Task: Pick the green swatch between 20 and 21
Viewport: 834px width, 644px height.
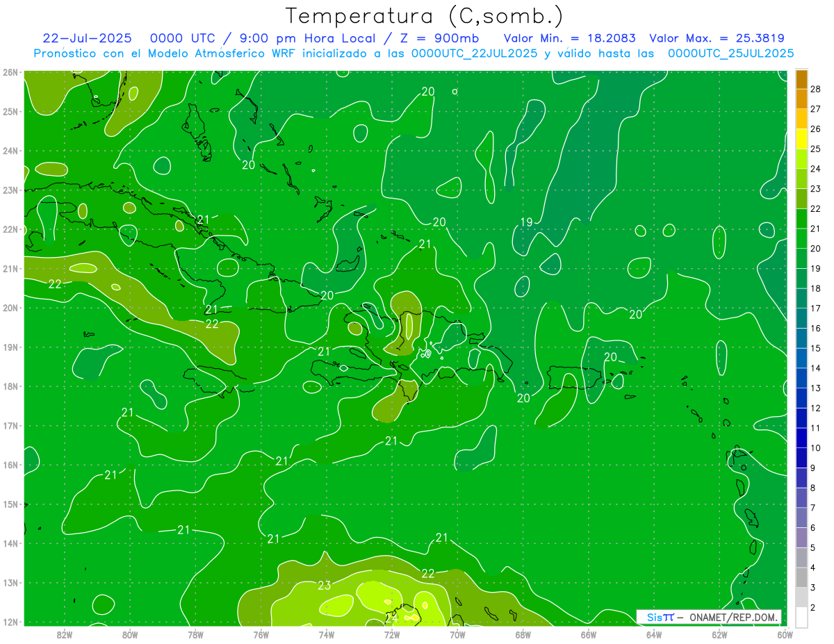Action: 801,238
